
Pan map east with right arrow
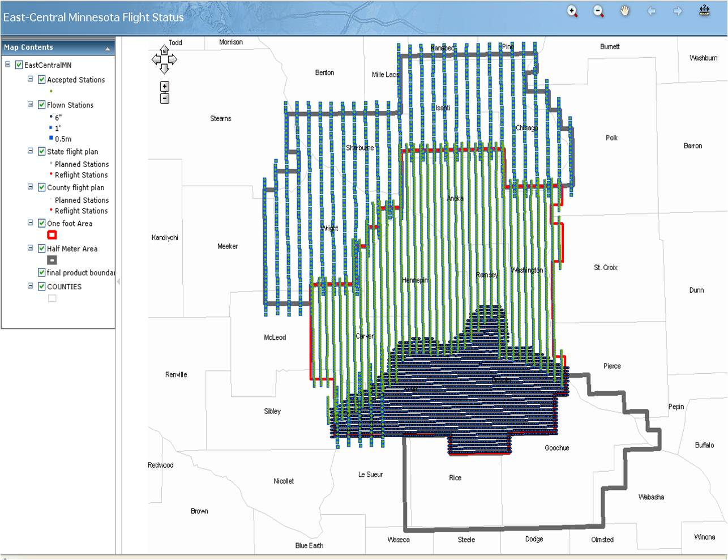(173, 59)
